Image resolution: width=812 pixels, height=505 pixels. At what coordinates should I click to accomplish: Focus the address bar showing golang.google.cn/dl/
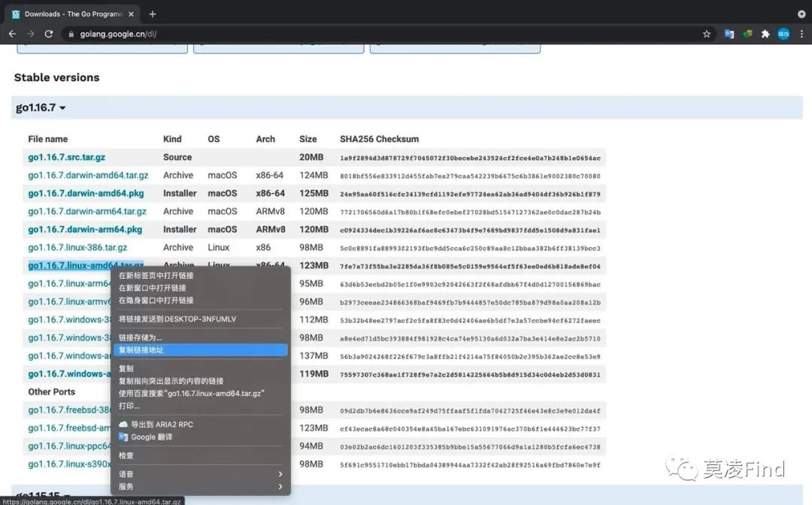pos(383,34)
